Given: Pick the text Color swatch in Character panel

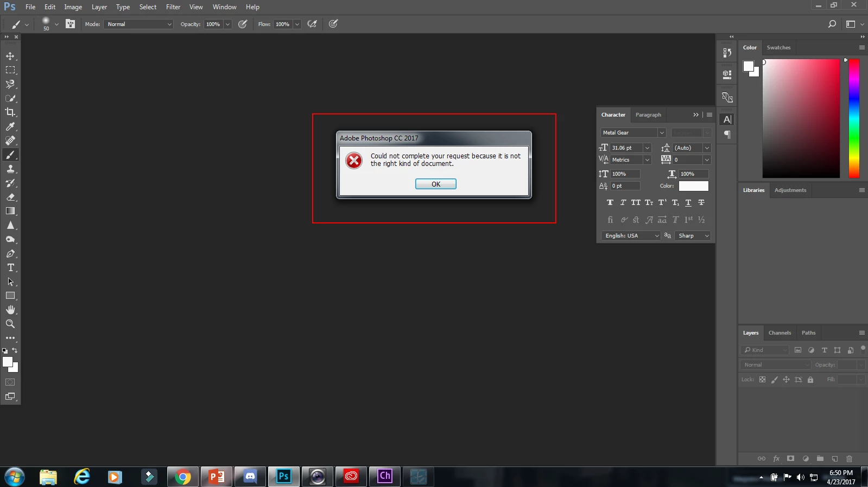Looking at the screenshot, I should pyautogui.click(x=694, y=185).
